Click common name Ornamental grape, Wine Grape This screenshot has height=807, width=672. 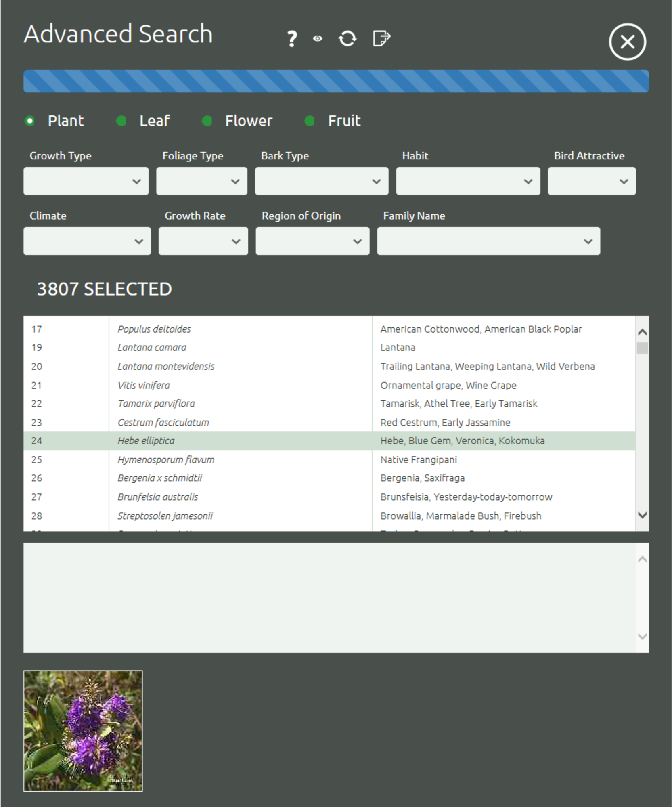tap(448, 385)
